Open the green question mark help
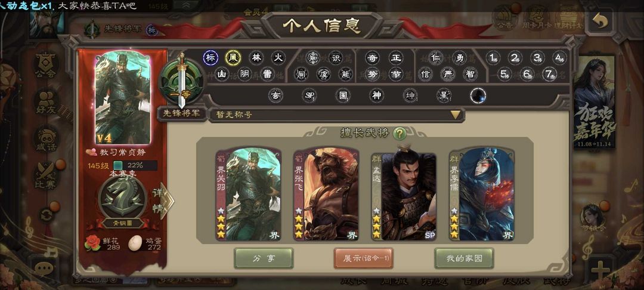 coord(399,134)
